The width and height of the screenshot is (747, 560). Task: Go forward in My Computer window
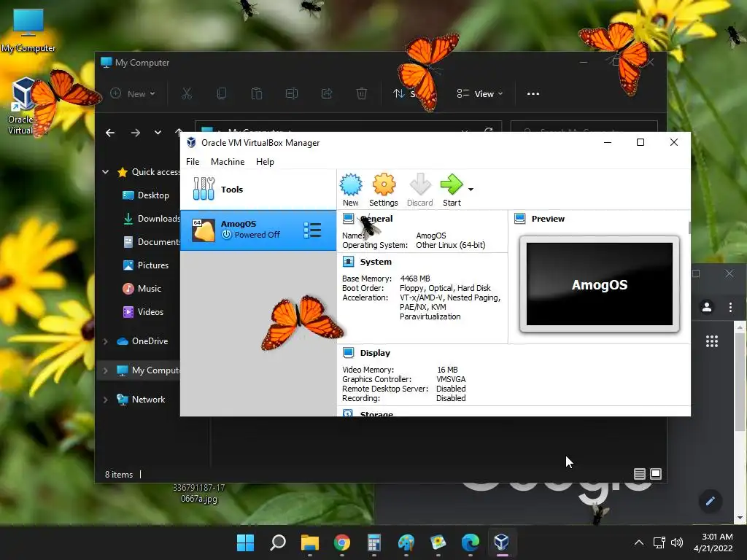pos(136,133)
